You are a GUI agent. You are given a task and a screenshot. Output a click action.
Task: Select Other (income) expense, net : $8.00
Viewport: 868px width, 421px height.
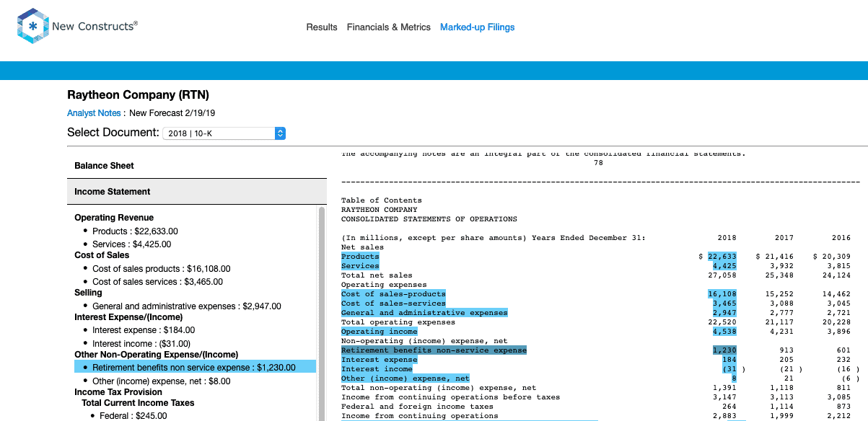click(162, 381)
